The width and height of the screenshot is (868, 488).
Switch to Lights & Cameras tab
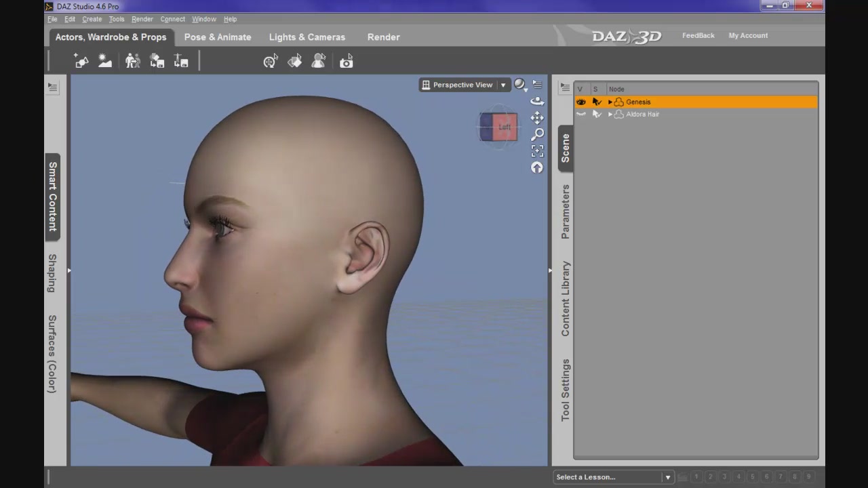(307, 37)
